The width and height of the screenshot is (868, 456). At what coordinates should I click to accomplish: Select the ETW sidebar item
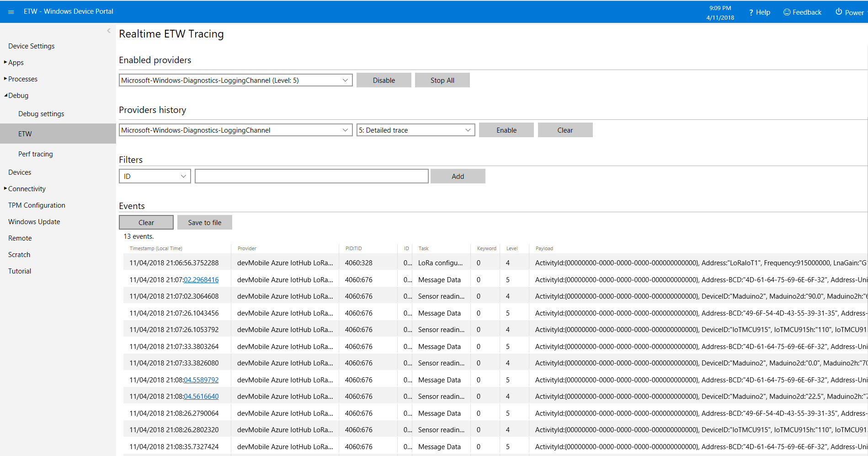click(58, 134)
